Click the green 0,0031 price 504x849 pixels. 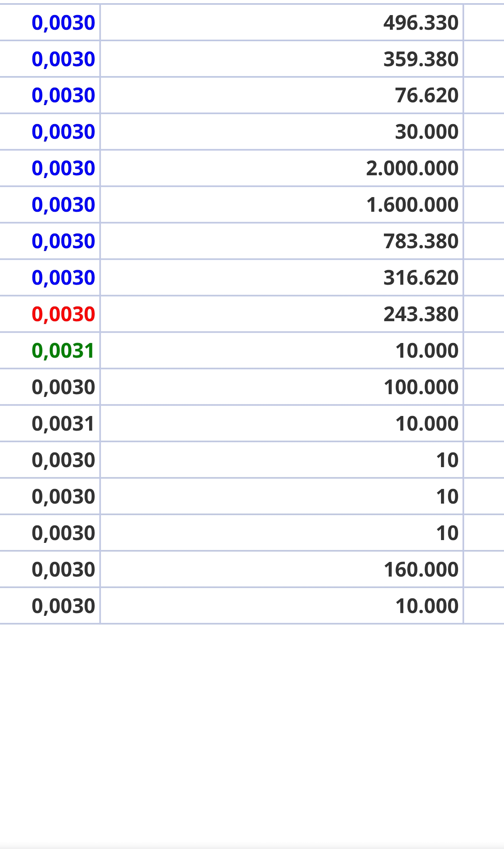(x=63, y=351)
